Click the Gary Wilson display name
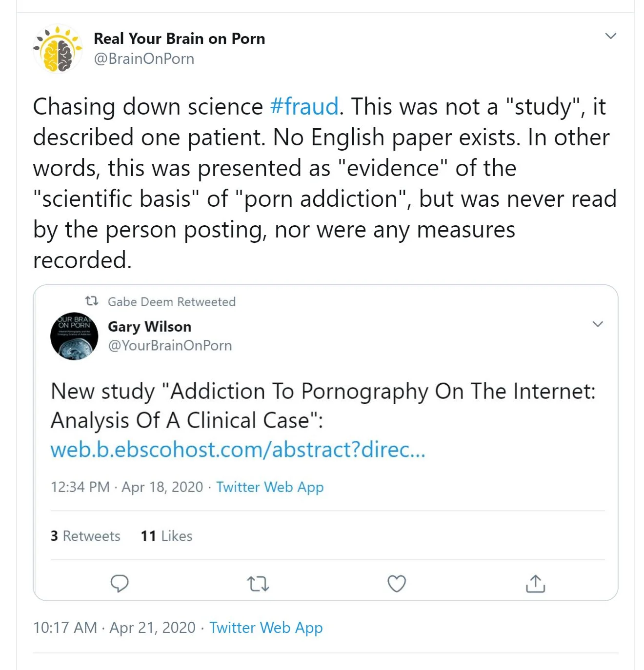The image size is (644, 670). tap(149, 326)
